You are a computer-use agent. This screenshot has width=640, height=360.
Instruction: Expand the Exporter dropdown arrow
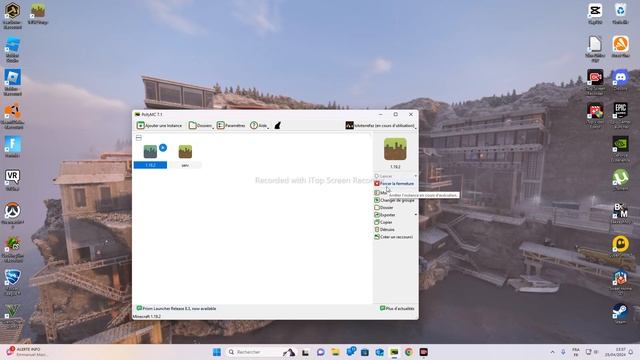416,215
